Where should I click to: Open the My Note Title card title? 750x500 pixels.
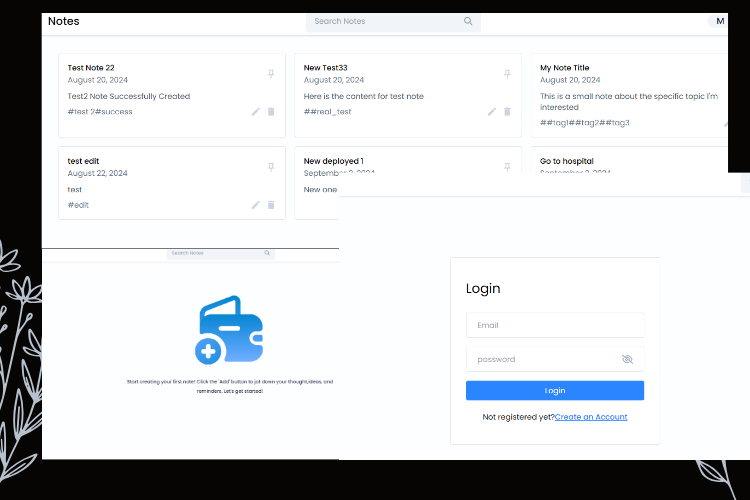[x=564, y=68]
